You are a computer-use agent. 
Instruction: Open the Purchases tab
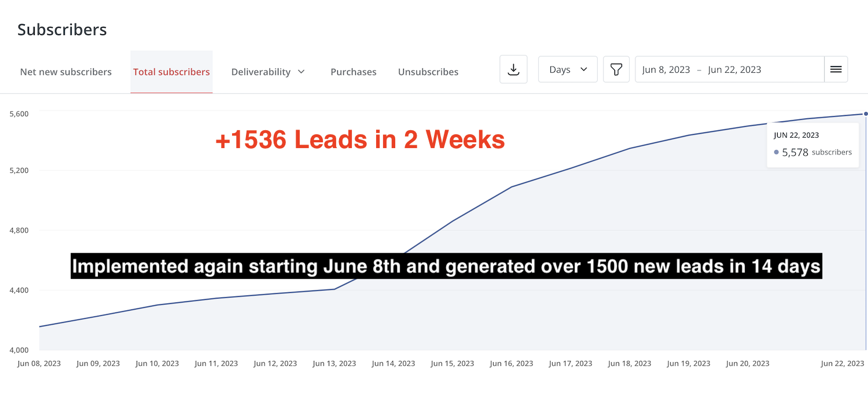[354, 72]
